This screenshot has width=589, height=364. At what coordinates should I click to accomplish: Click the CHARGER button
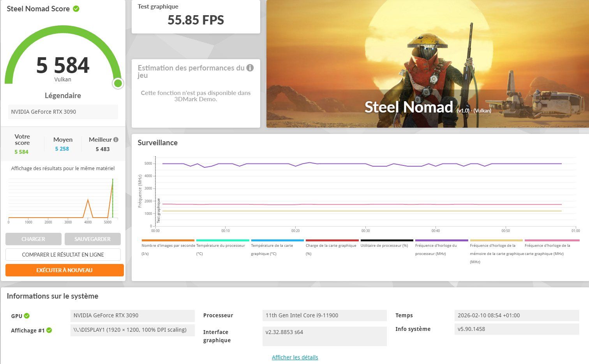point(34,239)
